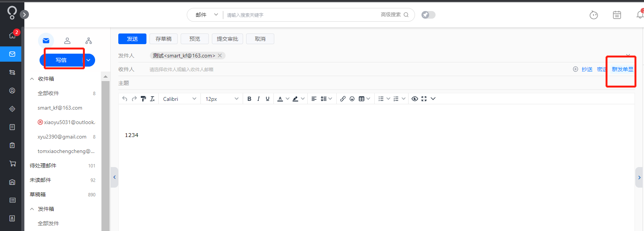
Task: Open the dropdown arrow beside 写信
Action: [88, 60]
